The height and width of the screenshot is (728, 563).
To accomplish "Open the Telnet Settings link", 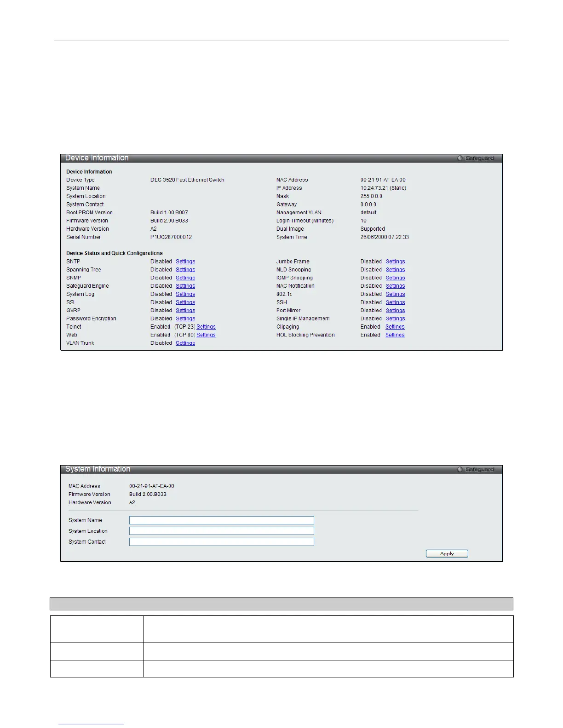I will 206,327.
